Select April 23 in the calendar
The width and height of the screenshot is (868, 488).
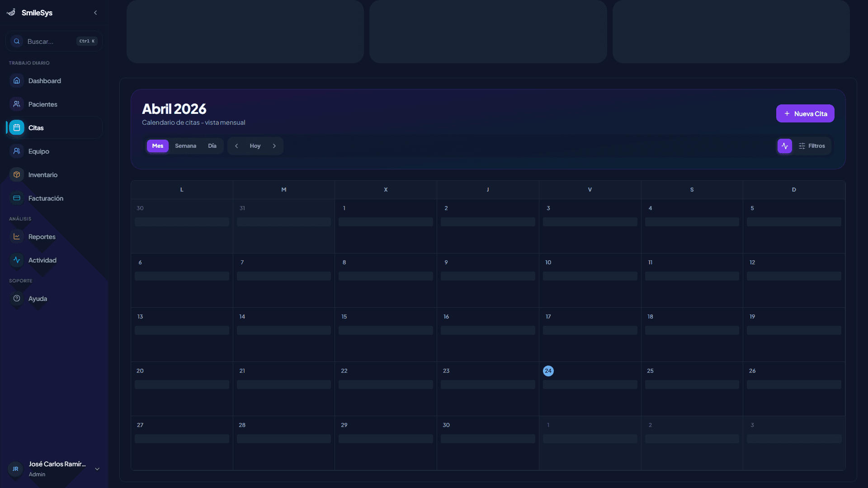click(488, 389)
